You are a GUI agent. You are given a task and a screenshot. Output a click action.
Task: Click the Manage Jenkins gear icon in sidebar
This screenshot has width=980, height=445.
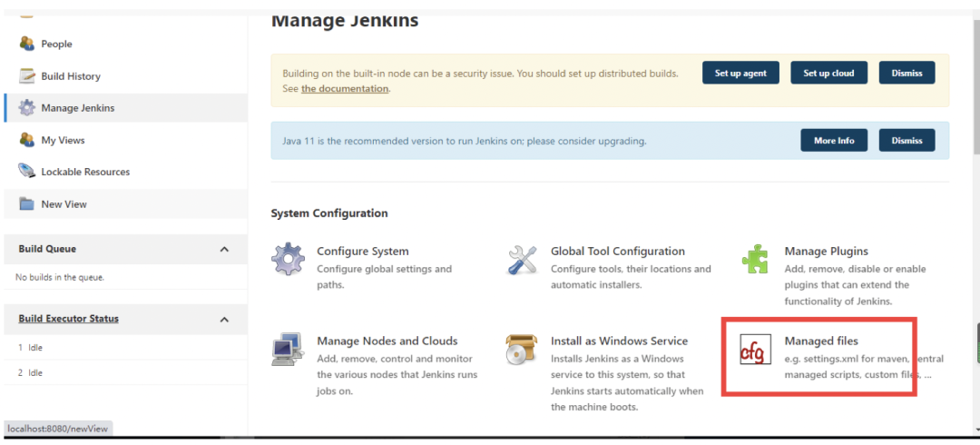27,108
